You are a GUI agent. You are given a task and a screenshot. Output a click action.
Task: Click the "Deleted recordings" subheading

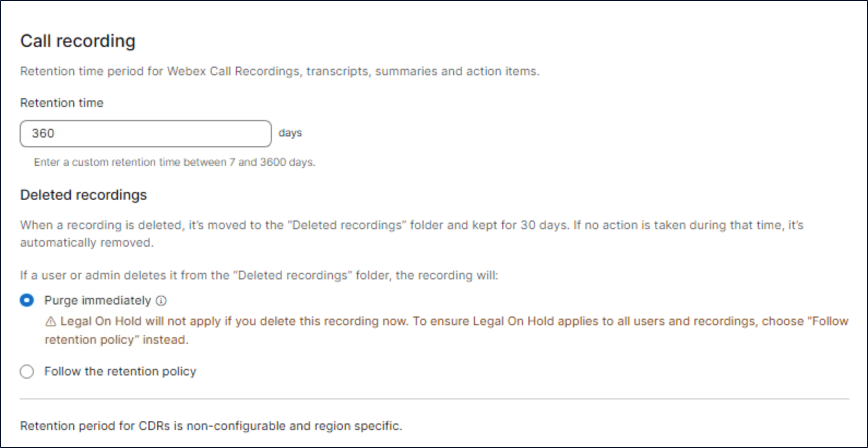(x=84, y=195)
